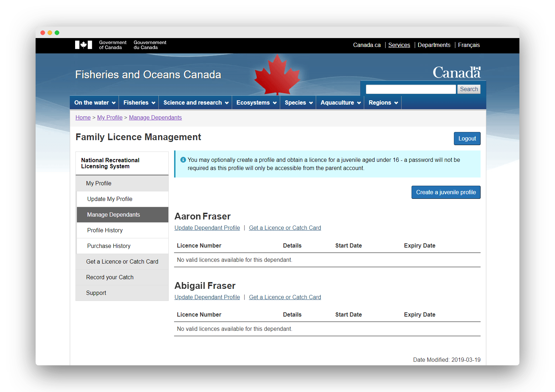
Task: Click Expiry Date header in Aaron's table
Action: [x=420, y=245]
